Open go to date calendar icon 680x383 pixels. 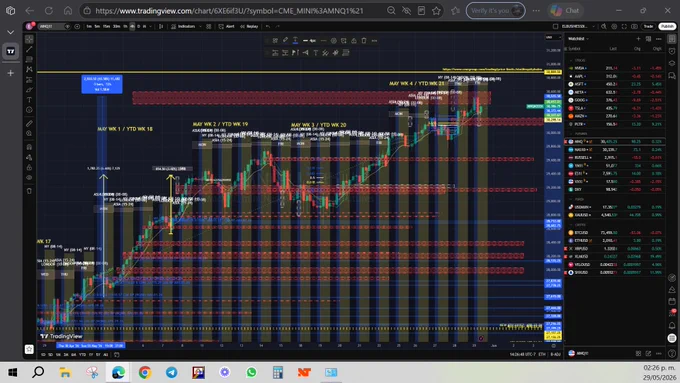(117, 354)
